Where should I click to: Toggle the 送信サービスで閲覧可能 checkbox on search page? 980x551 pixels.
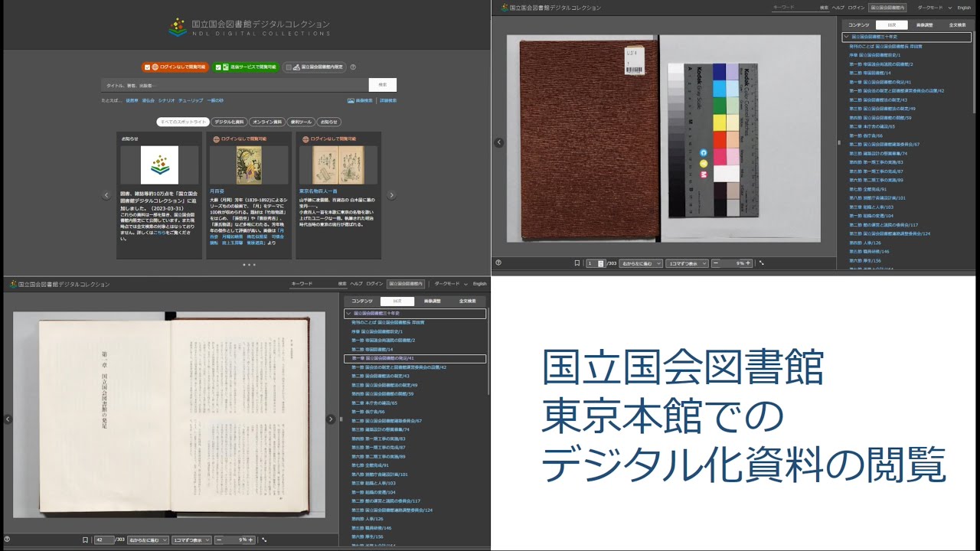pyautogui.click(x=218, y=67)
